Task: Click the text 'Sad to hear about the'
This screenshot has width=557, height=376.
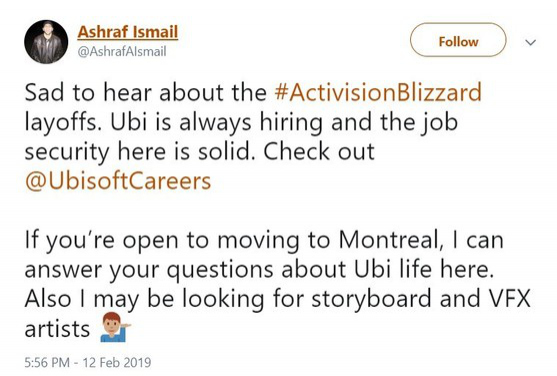Action: 146,92
